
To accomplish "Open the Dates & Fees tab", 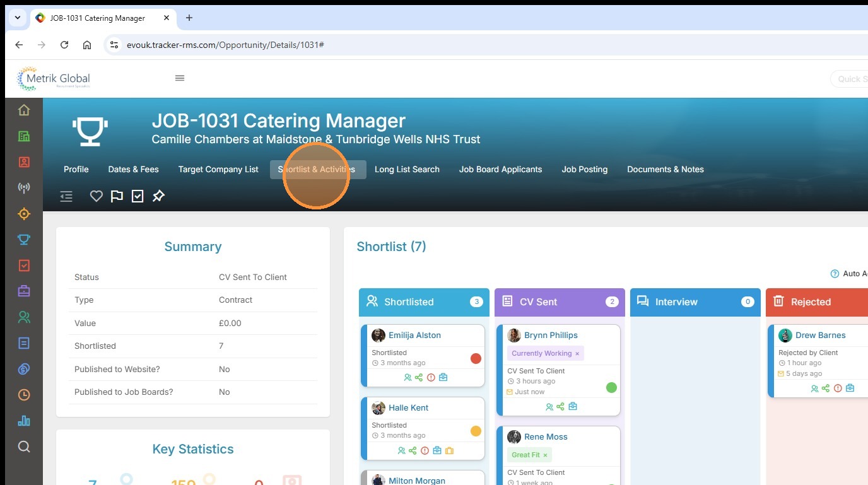I will pyautogui.click(x=134, y=169).
